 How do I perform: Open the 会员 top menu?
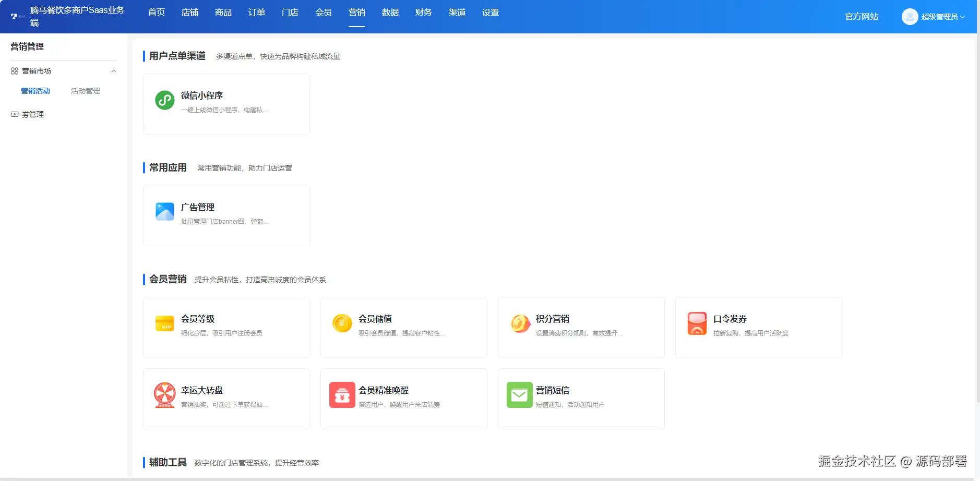pyautogui.click(x=324, y=13)
